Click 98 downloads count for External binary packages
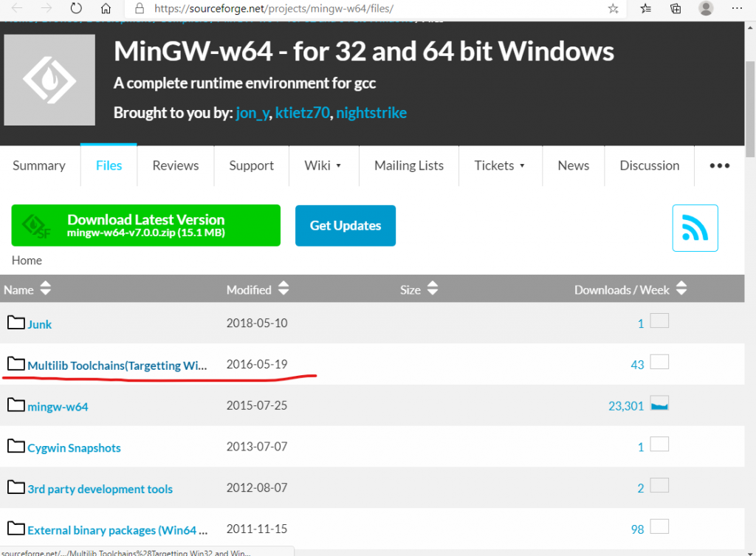Viewport: 756px width, 556px height. tap(637, 529)
